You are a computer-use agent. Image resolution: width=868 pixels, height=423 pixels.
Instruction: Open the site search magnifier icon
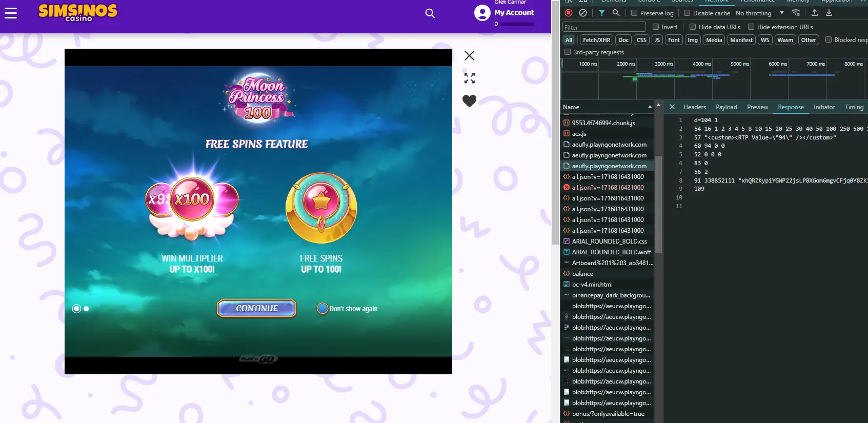click(430, 13)
